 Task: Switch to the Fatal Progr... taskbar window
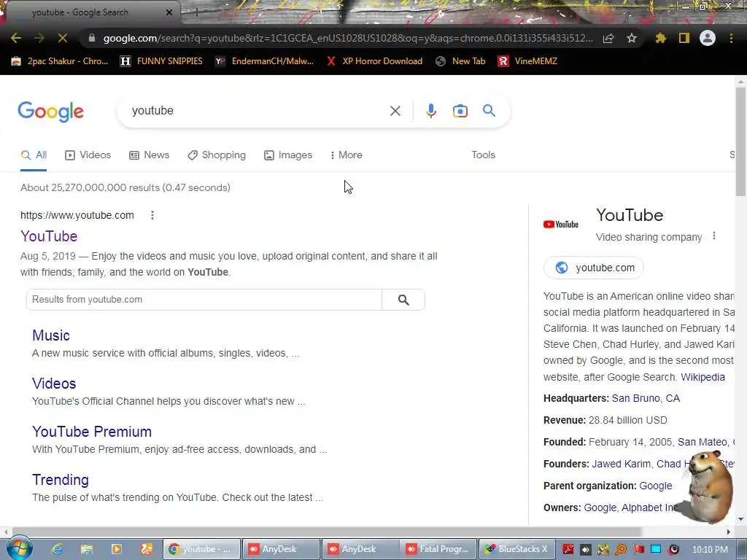(438, 549)
